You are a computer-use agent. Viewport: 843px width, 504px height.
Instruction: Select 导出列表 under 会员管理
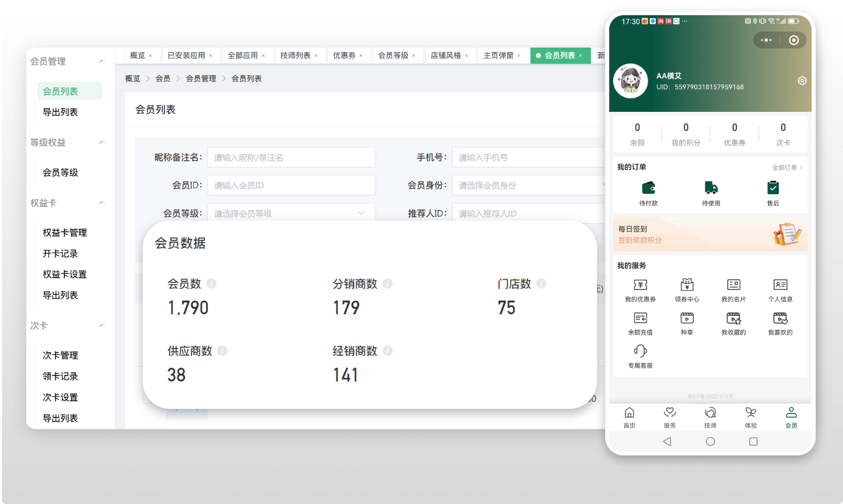60,112
